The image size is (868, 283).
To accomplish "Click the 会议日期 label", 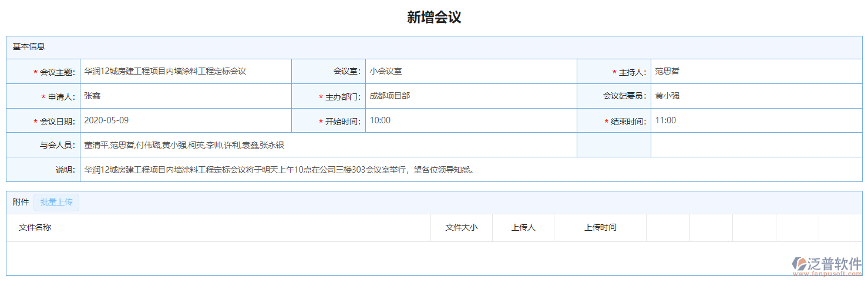I will [x=57, y=122].
